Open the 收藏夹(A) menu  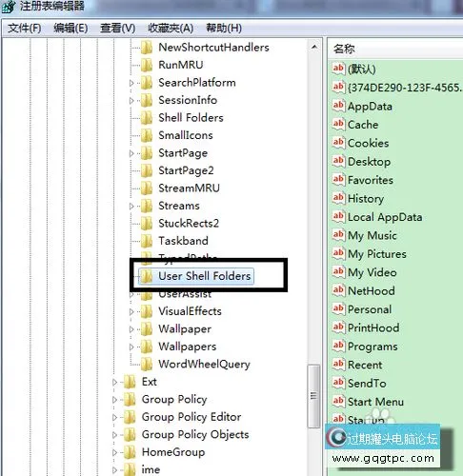pos(171,29)
